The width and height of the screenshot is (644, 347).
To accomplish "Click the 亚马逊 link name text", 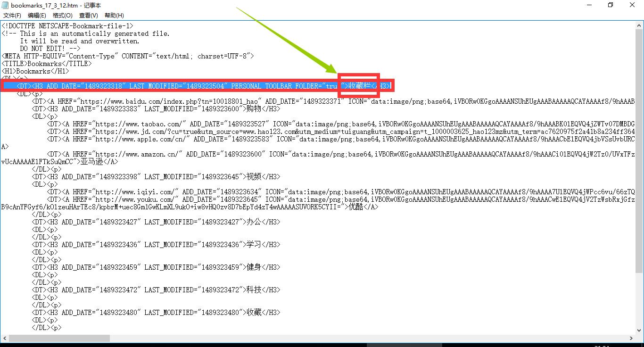I will coord(92,162).
